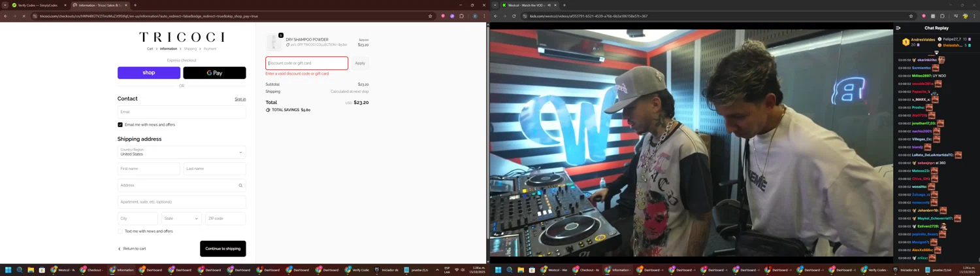
Task: Switch to the Verify Codes — SimplyCodes tab
Action: (38, 5)
